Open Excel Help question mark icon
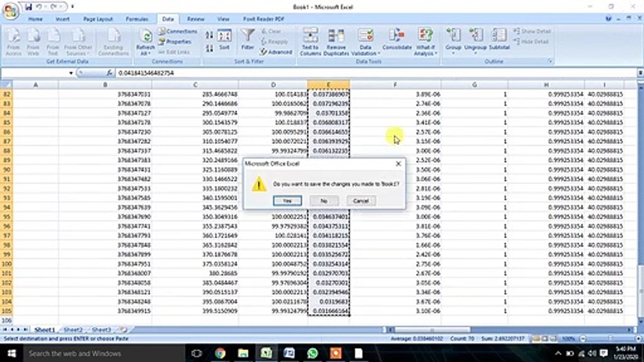Screen dimensions: 644x362 tap(609, 19)
